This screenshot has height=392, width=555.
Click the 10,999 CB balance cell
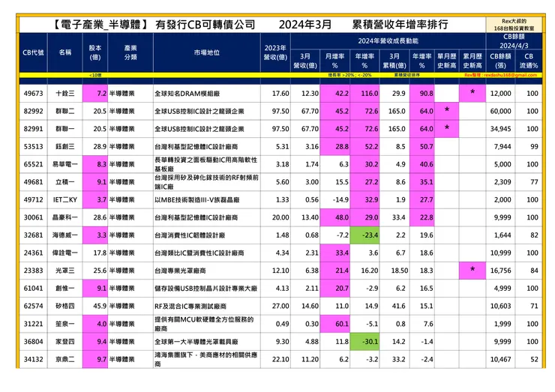(x=500, y=253)
